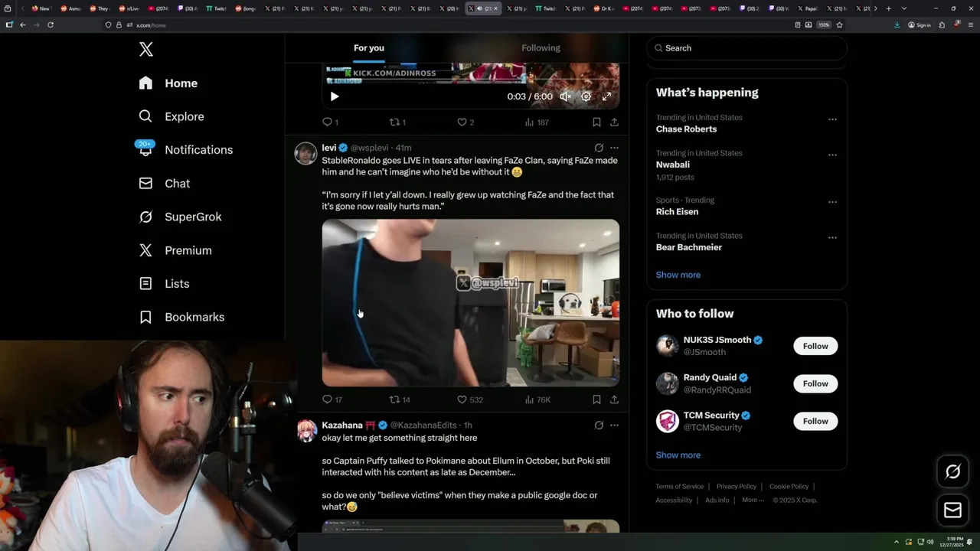Screen dimensions: 980x551
Task: Open the floating Grok button
Action: 952,472
